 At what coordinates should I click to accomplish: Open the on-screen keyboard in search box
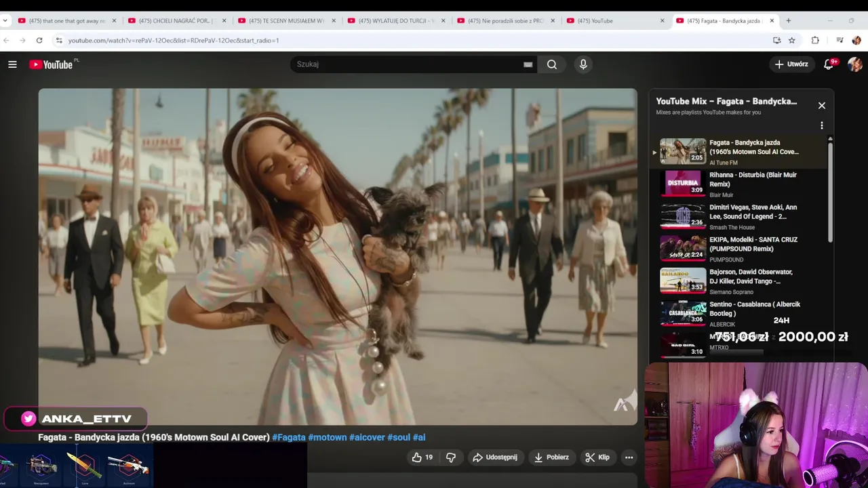(528, 64)
